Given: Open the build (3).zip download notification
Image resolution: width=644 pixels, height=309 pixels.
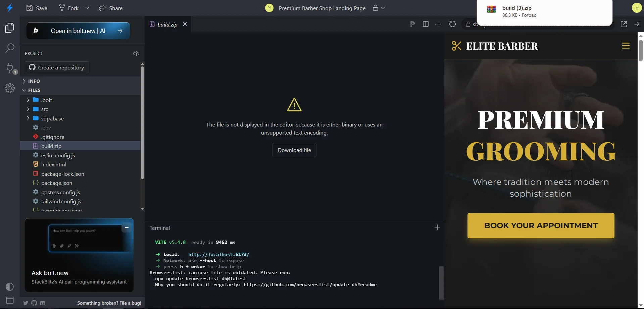Looking at the screenshot, I should tap(544, 12).
